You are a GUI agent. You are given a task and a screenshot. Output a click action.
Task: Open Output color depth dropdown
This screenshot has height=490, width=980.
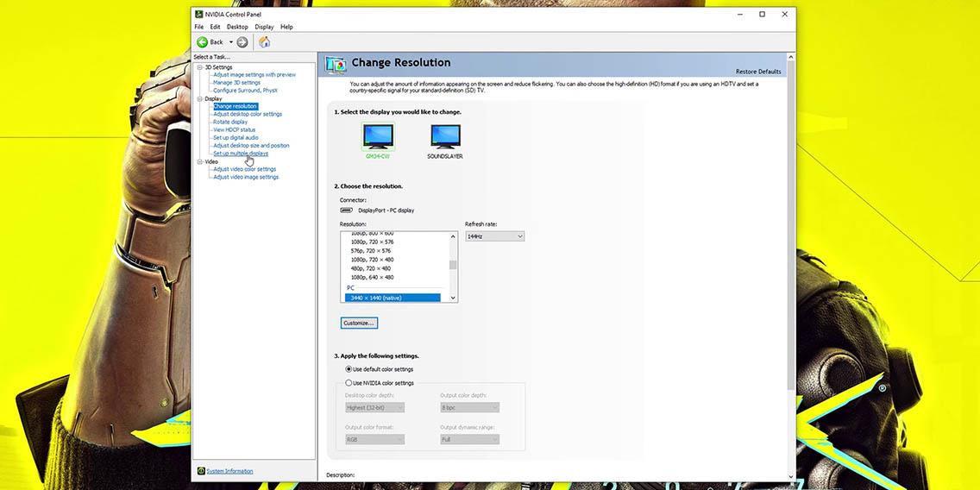pos(470,407)
